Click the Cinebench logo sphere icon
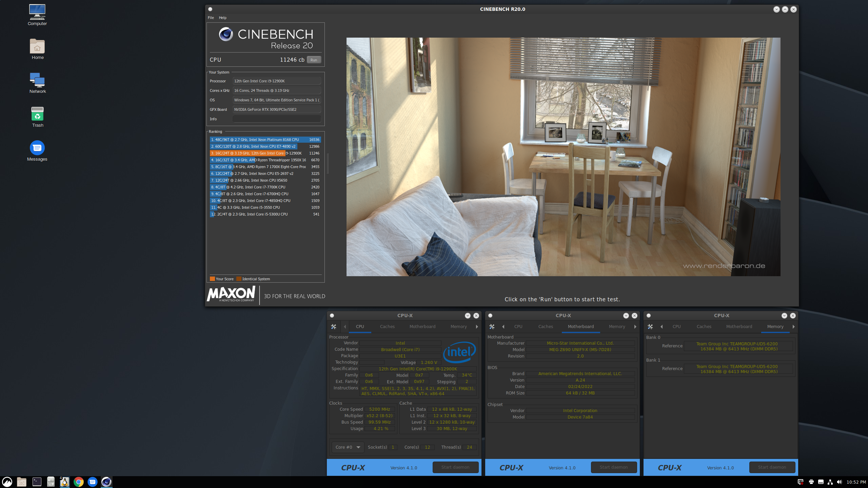Screen dimensions: 868x488 tap(226, 34)
